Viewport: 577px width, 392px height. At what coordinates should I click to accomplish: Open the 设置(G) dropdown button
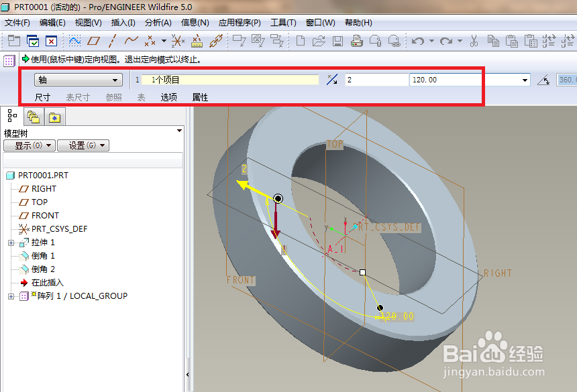[x=83, y=145]
